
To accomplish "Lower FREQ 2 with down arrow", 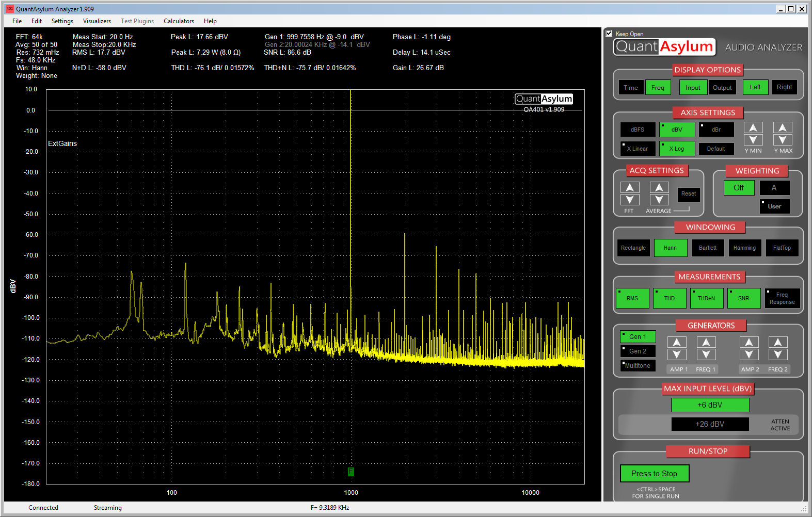I will [778, 354].
